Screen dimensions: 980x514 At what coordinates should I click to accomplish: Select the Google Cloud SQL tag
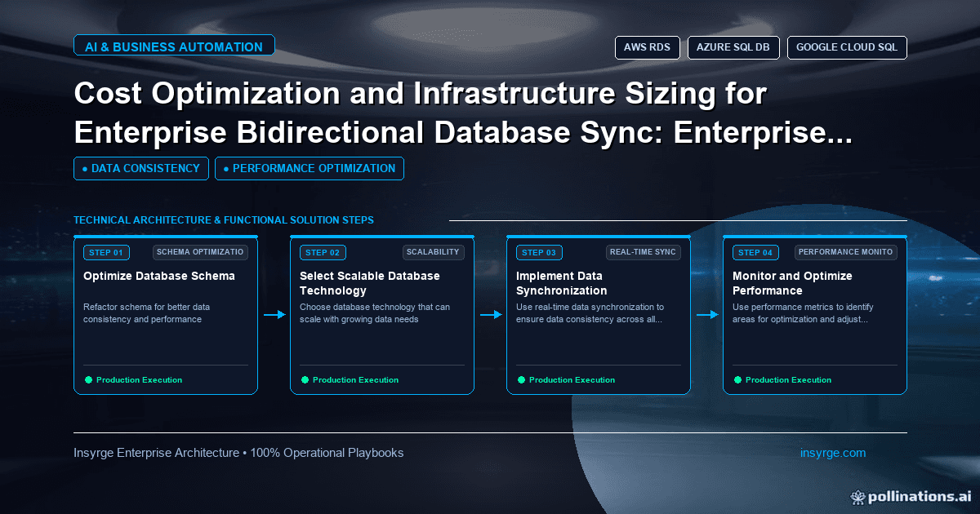(x=847, y=47)
